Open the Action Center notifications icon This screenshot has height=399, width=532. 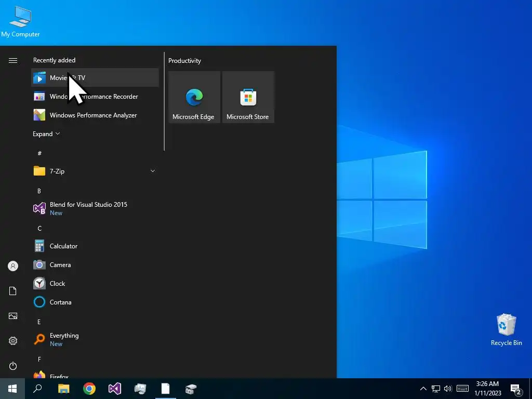(516, 389)
